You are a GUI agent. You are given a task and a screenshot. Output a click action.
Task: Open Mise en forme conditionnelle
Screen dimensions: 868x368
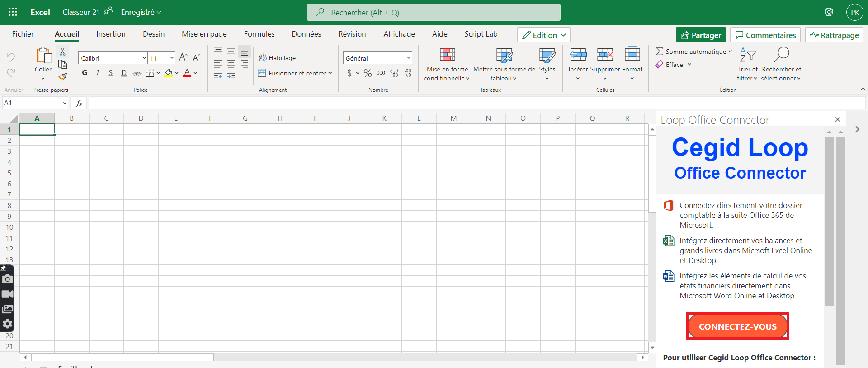point(447,65)
